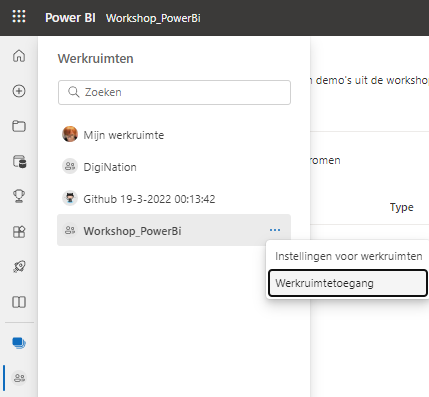Open the Data hub icon
The image size is (429, 397).
click(19, 162)
